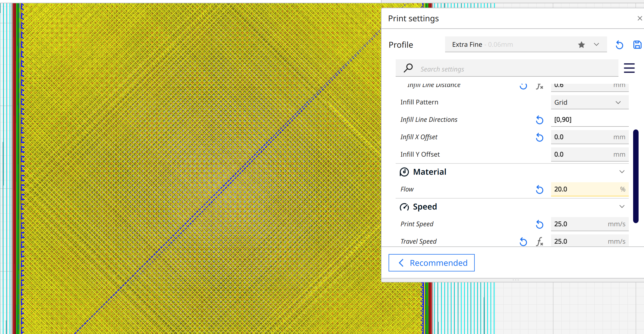Reset Print Speed to default
This screenshot has height=334, width=644.
tap(540, 224)
